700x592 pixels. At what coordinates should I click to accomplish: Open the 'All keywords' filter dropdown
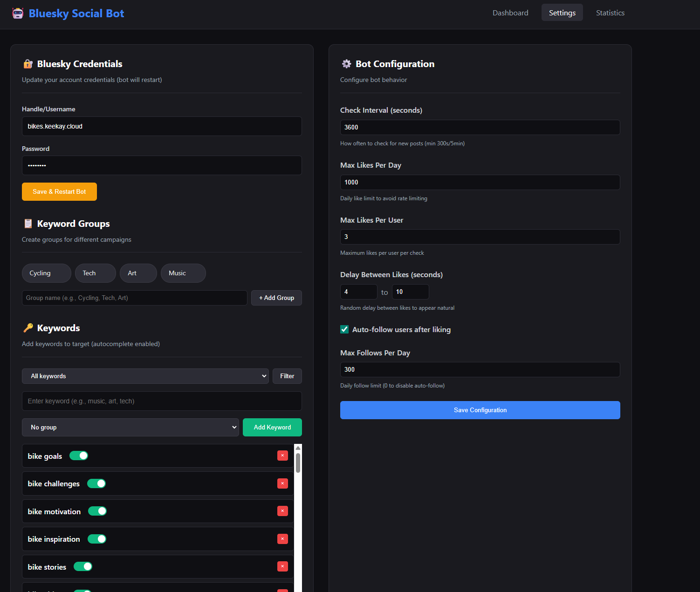pyautogui.click(x=145, y=376)
